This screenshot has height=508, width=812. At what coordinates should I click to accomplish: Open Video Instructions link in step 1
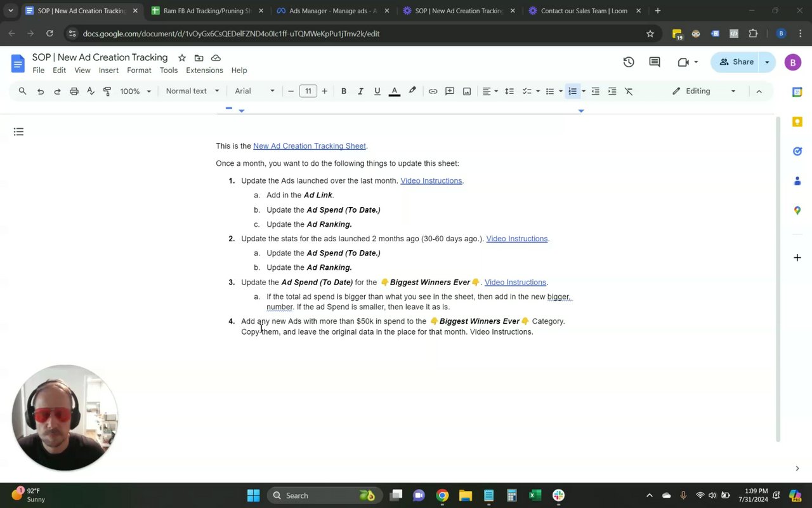tap(431, 181)
